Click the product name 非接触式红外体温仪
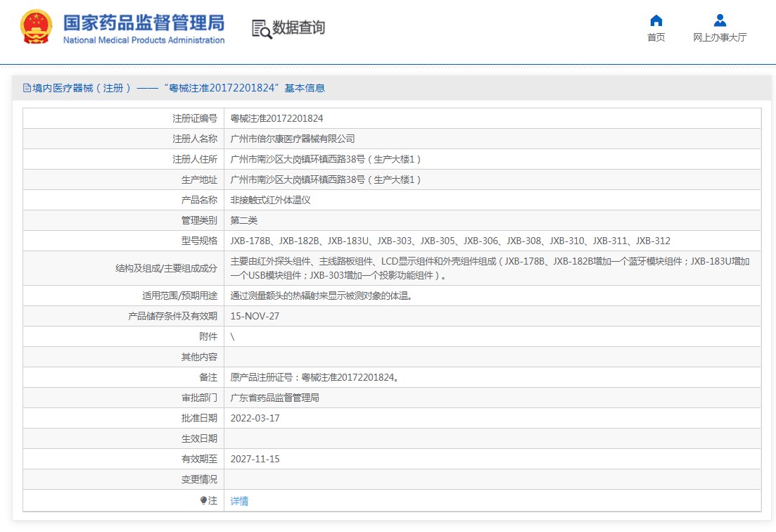776x532 pixels. (270, 200)
